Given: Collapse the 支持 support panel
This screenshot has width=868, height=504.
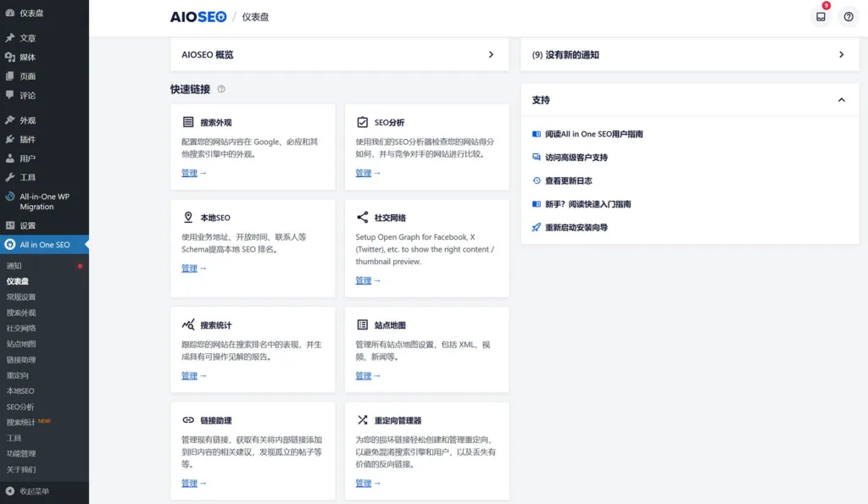Looking at the screenshot, I should (841, 100).
